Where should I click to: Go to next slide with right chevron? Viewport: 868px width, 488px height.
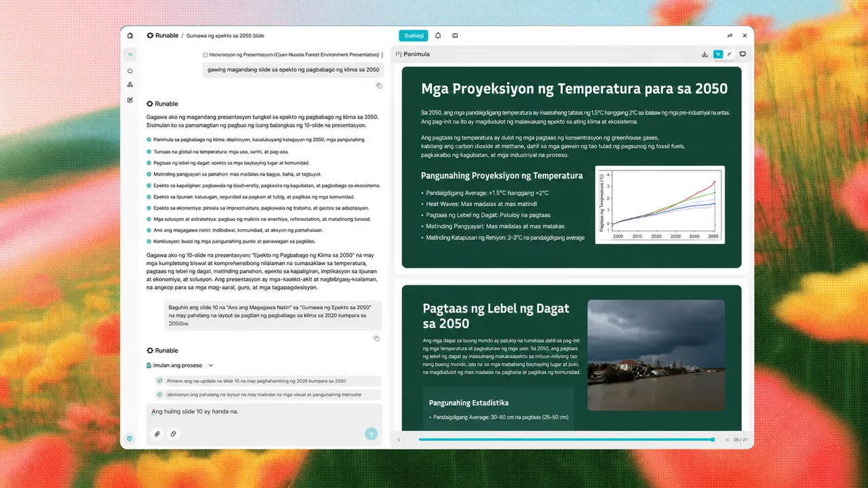pyautogui.click(x=728, y=440)
